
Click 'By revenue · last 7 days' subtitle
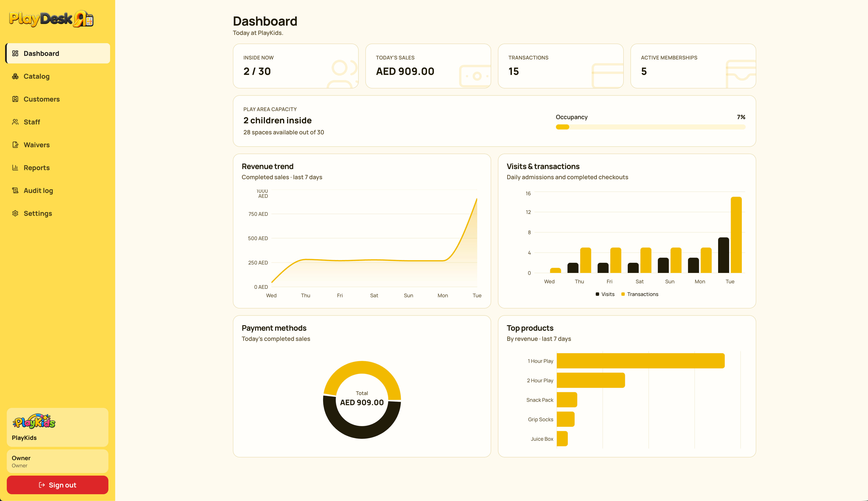click(539, 339)
